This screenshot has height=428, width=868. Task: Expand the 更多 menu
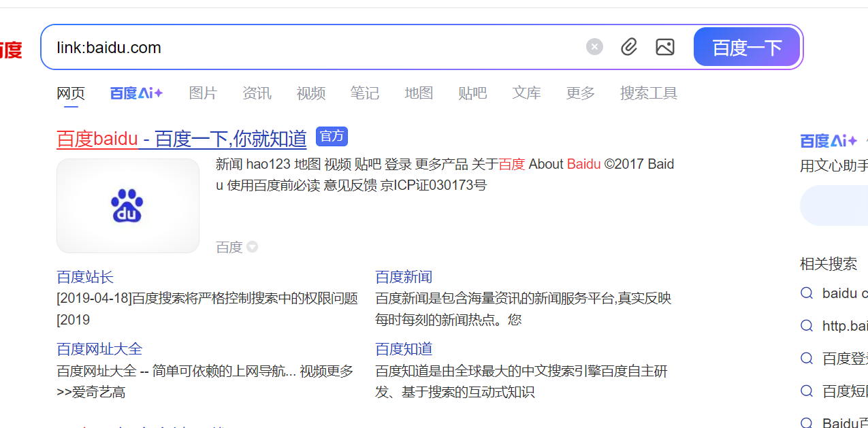pos(581,93)
